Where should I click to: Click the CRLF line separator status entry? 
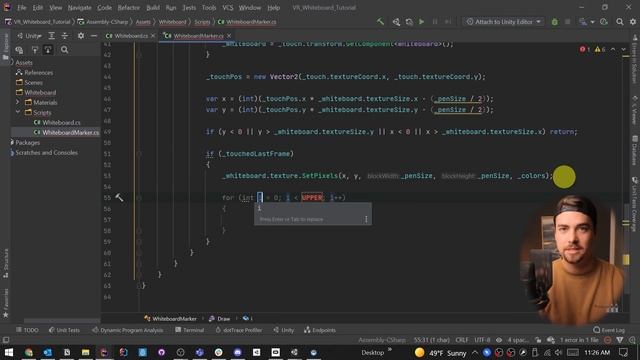pos(462,340)
